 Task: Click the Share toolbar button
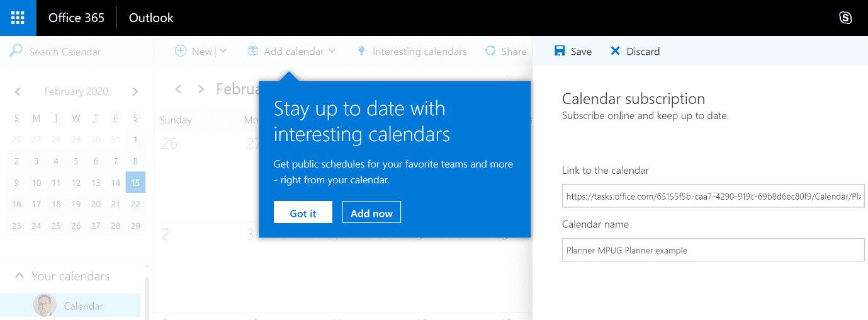(x=505, y=52)
